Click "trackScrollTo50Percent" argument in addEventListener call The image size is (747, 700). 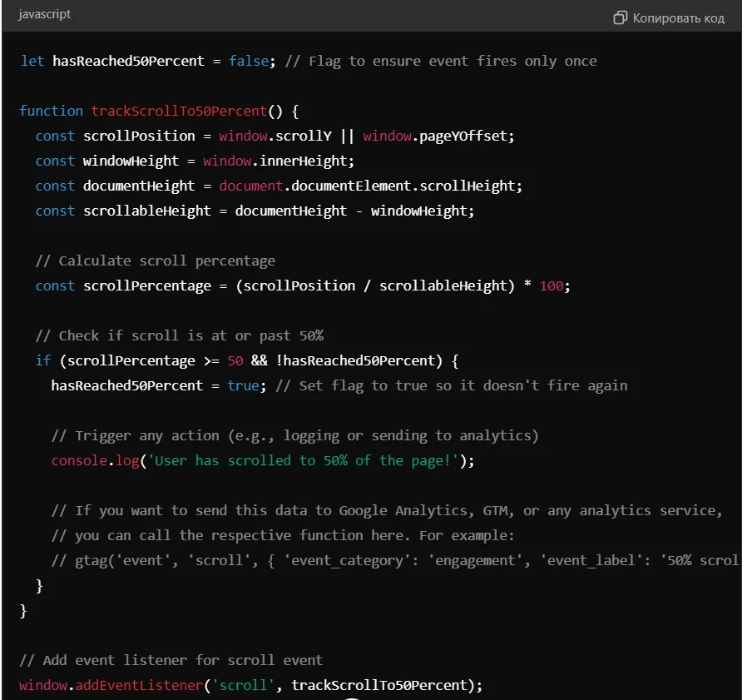tap(379, 685)
